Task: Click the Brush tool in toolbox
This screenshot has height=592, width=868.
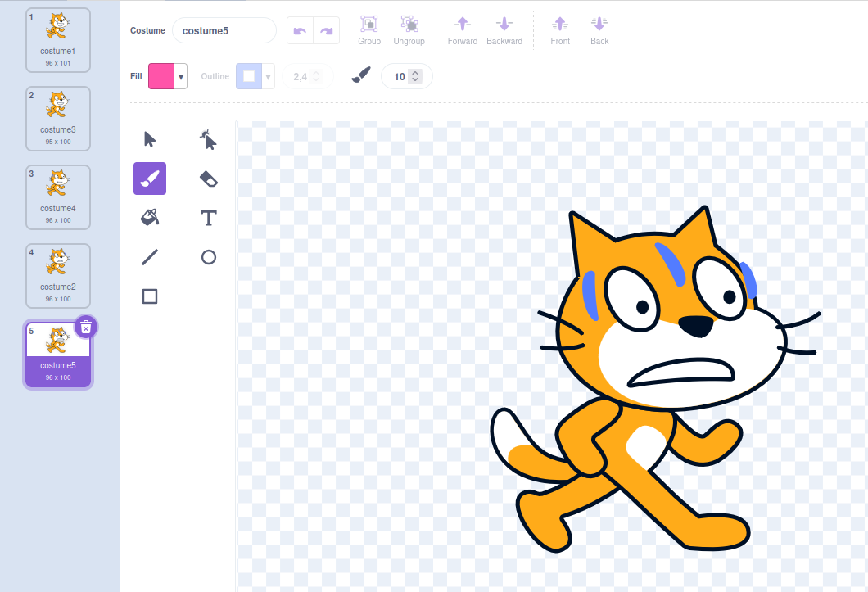Action: (x=150, y=179)
